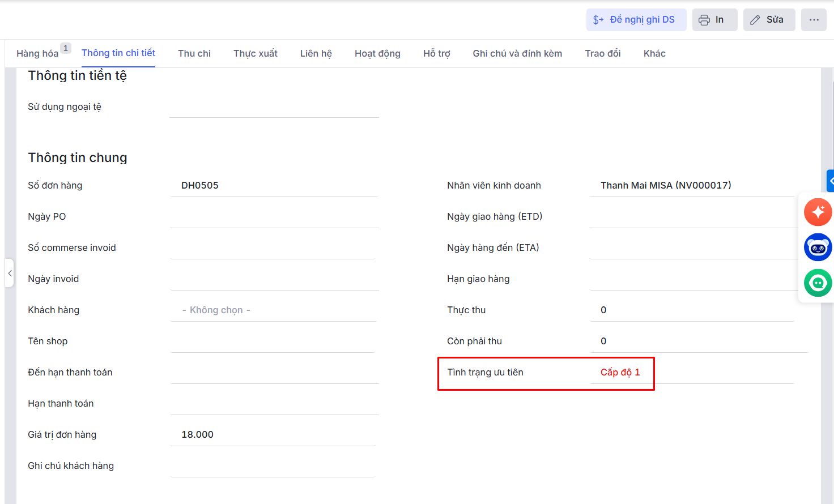Open the Thu chi tab
This screenshot has height=504, width=834.
[x=194, y=53]
